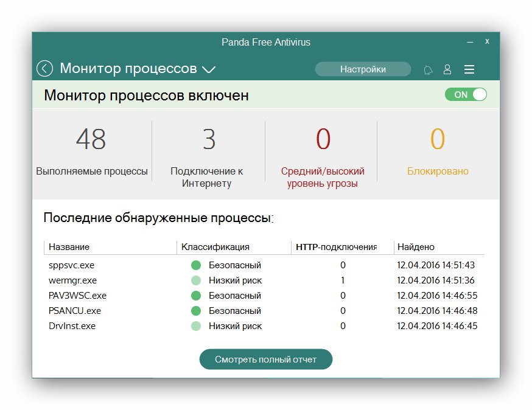532x410 pixels.
Task: Click the Классификация column header
Action: [215, 247]
